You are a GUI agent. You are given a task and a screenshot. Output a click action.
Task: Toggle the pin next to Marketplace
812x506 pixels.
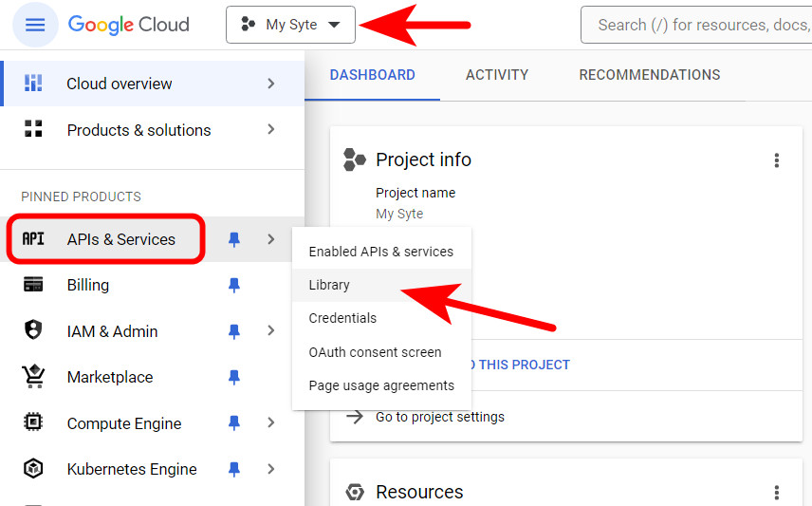click(x=234, y=377)
